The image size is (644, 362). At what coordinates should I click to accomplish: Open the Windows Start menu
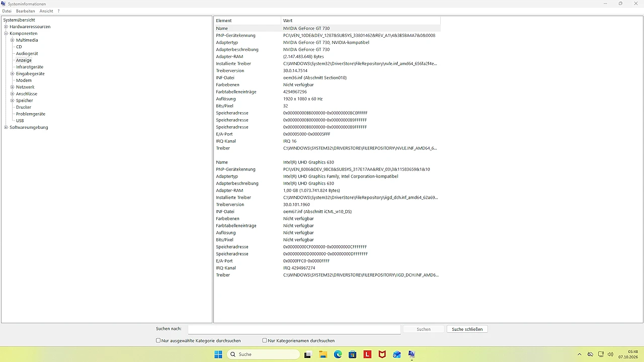218,354
